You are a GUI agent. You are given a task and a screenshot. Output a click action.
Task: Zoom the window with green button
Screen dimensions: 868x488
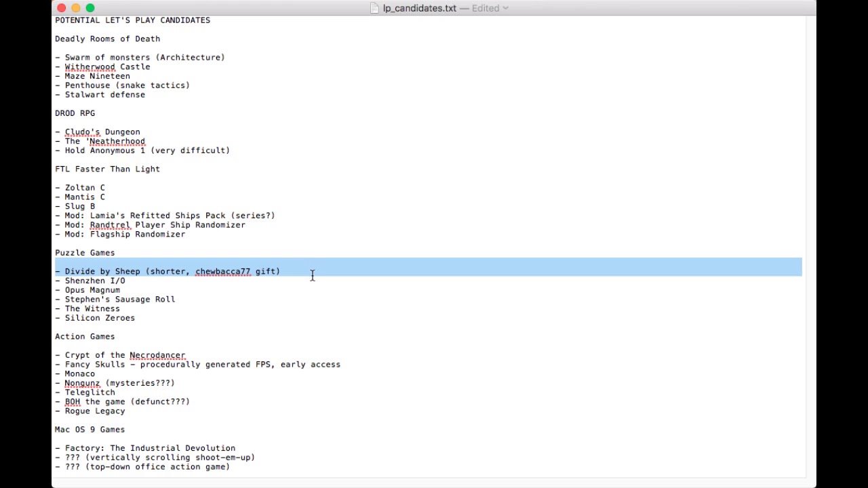pos(90,8)
